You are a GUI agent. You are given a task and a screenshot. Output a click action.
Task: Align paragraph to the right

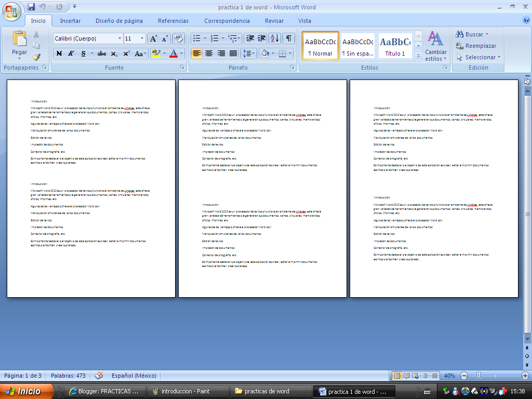[221, 54]
